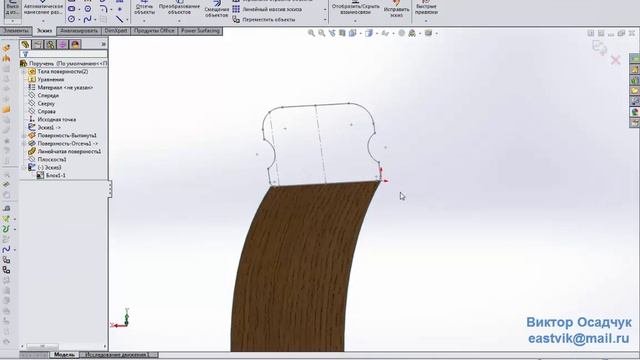This screenshot has height=360, width=640.
Task: Select the sketch fillet tool
Action: click(x=104, y=9)
